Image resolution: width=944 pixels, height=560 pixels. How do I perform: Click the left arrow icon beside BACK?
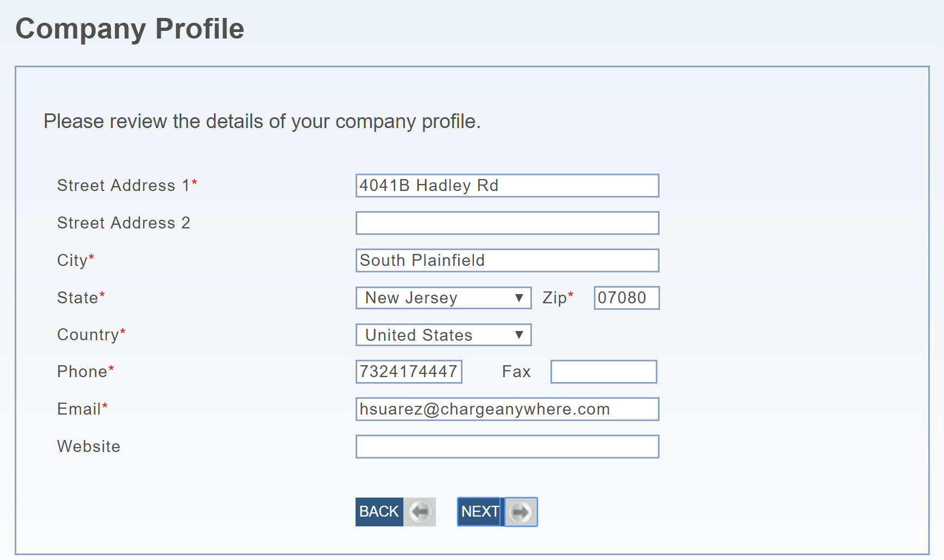(x=420, y=512)
